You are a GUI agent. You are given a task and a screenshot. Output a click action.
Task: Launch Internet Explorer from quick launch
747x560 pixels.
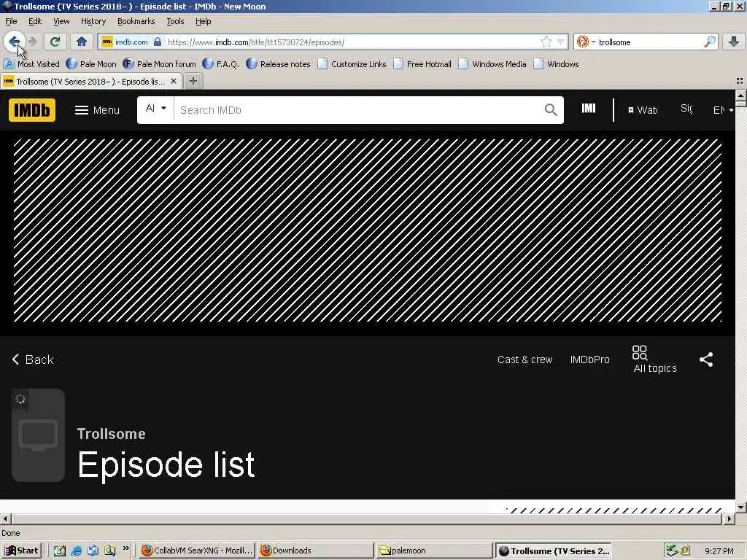point(76,551)
